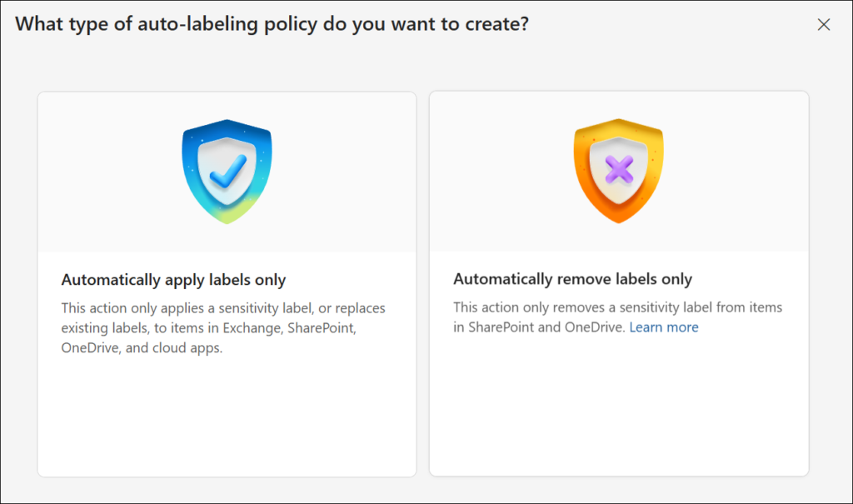Click empty area below apply labels description
This screenshot has width=853, height=504.
point(227,417)
